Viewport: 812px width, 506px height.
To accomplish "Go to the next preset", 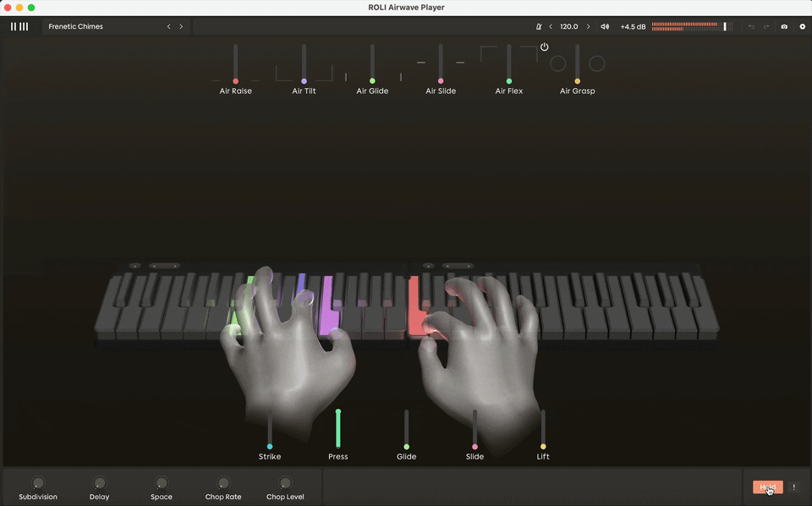I will click(181, 26).
